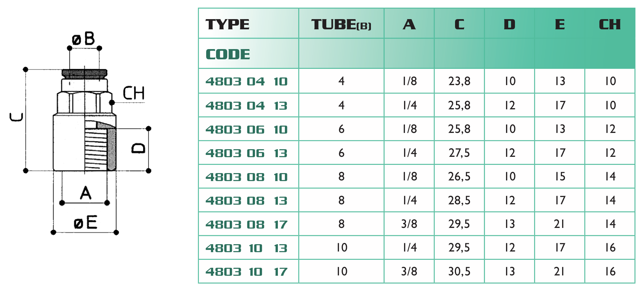Select product code 4803 08 10
The height and width of the screenshot is (292, 644).
(x=247, y=177)
